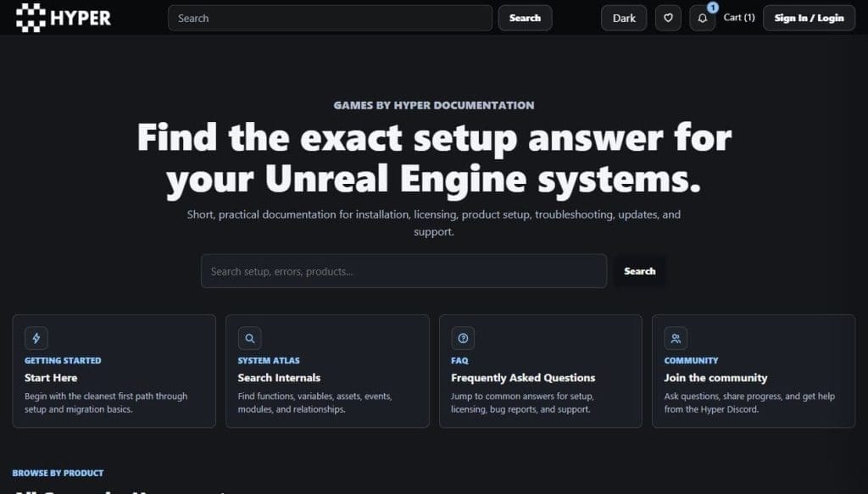Click 'Ask questions, share progress' description
Viewport: 868px width, 494px height.
[x=749, y=402]
